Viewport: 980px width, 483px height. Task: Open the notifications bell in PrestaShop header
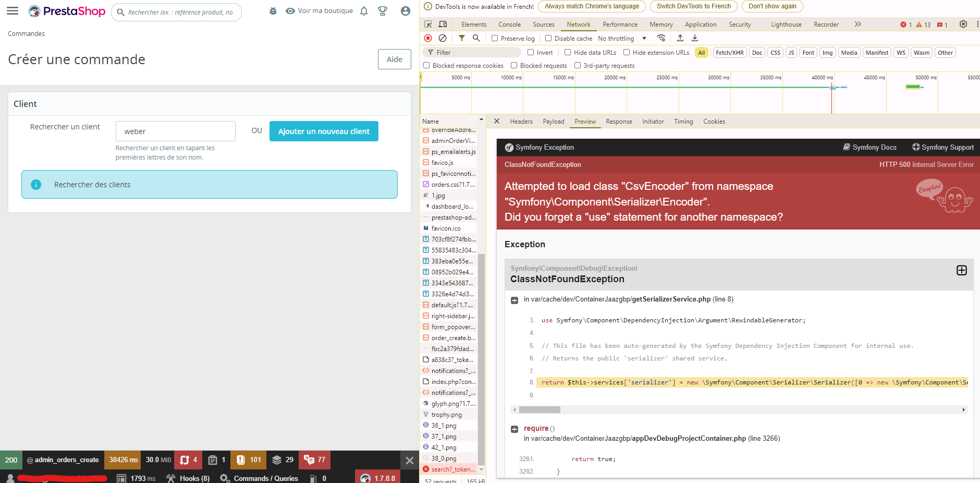click(x=364, y=11)
